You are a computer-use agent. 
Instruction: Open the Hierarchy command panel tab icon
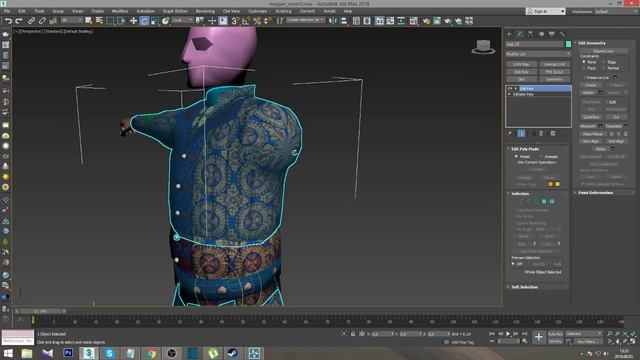pos(530,34)
